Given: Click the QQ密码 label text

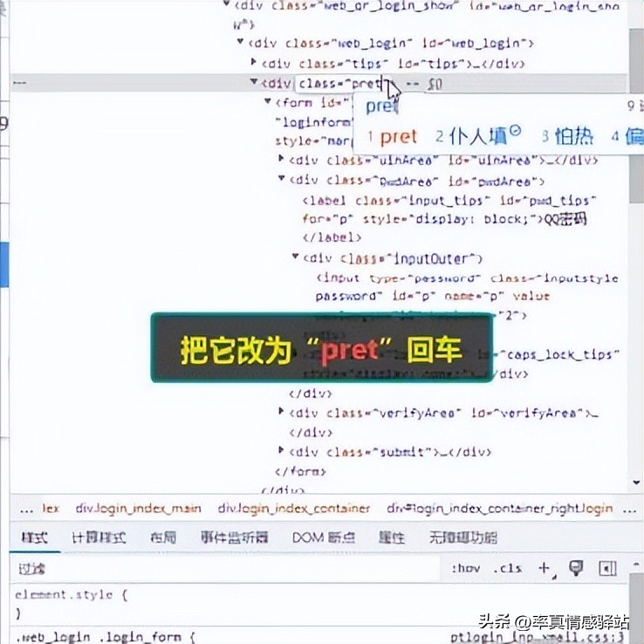Looking at the screenshot, I should 565,219.
